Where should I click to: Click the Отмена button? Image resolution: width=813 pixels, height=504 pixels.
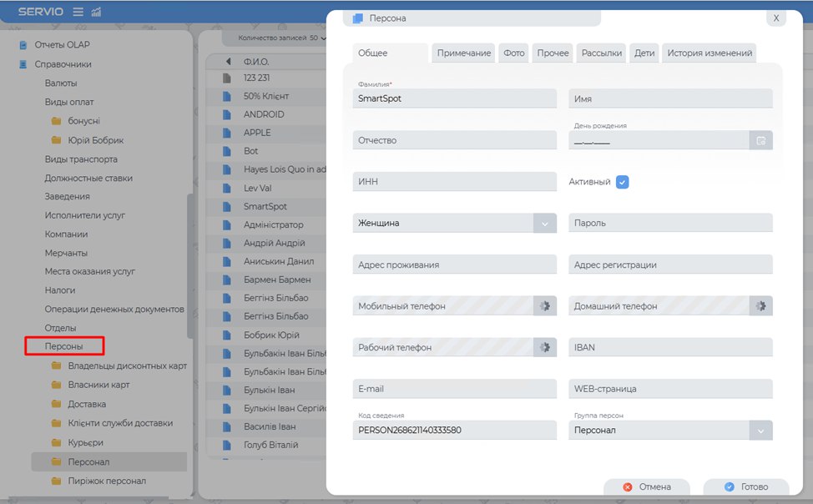pos(647,486)
